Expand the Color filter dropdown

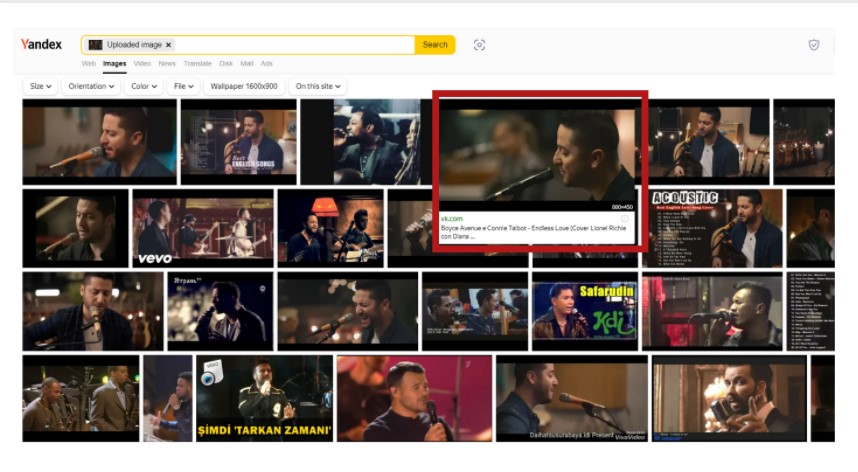pos(144,87)
